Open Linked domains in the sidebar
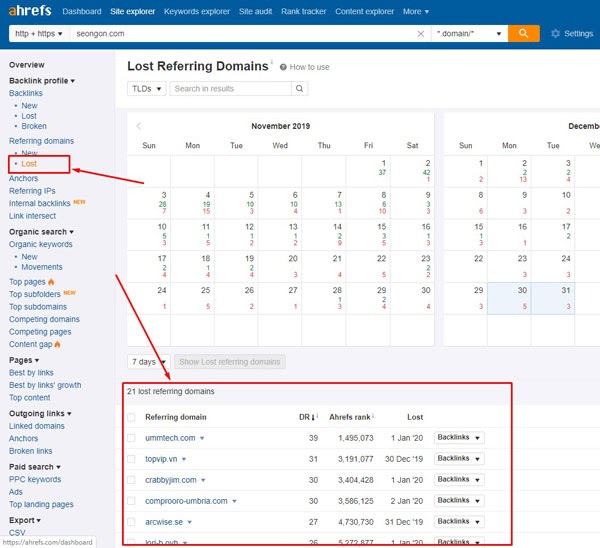600x548 pixels. 37,426
